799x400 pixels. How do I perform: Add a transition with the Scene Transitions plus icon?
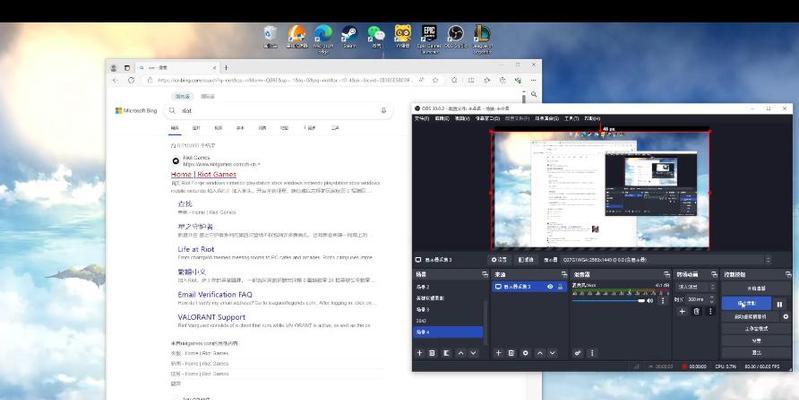682,311
